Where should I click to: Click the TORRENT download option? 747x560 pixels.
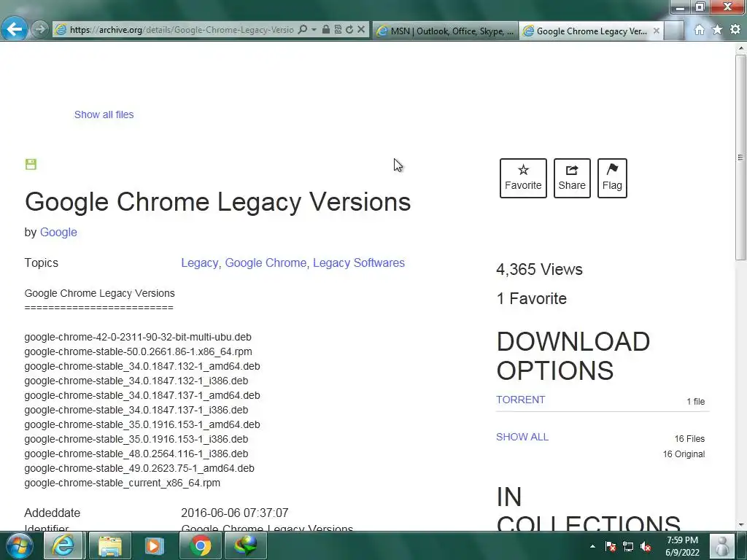coord(521,400)
